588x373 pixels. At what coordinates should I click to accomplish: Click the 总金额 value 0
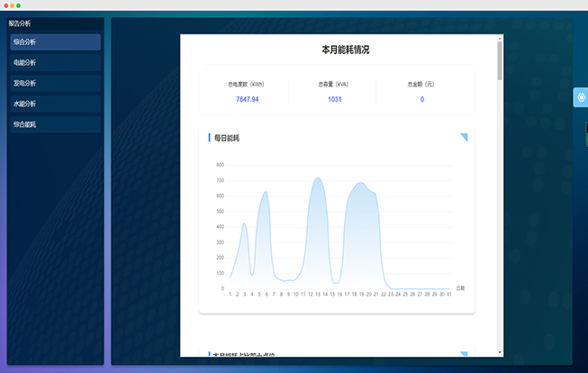click(421, 99)
